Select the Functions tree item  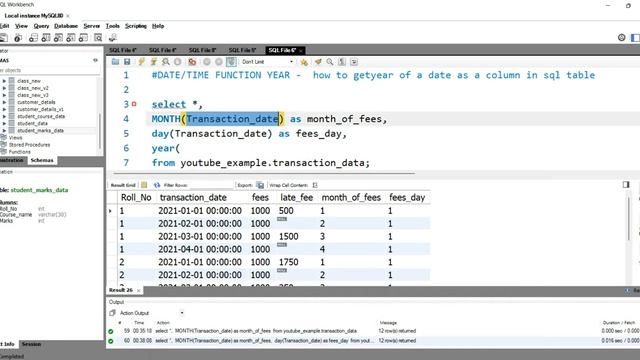pyautogui.click(x=20, y=152)
